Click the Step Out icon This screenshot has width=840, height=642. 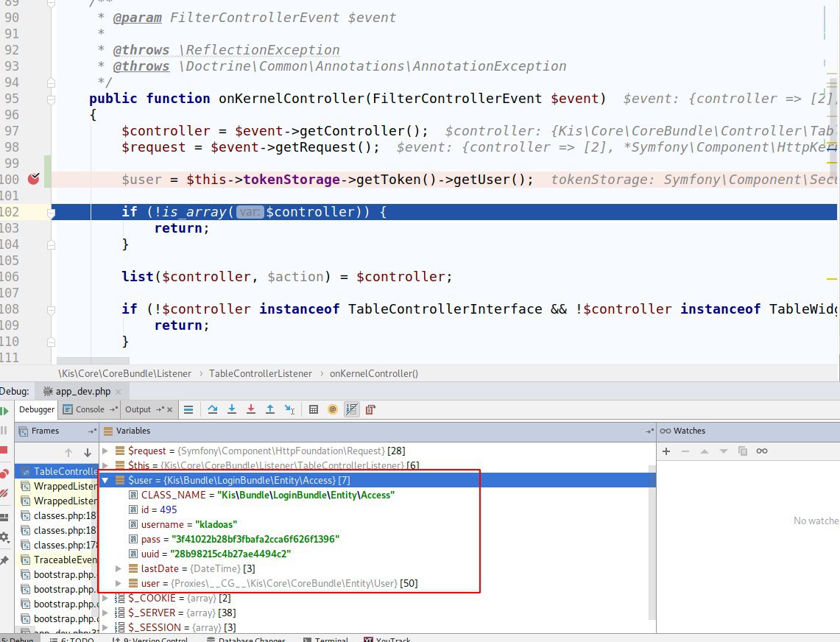pos(270,409)
